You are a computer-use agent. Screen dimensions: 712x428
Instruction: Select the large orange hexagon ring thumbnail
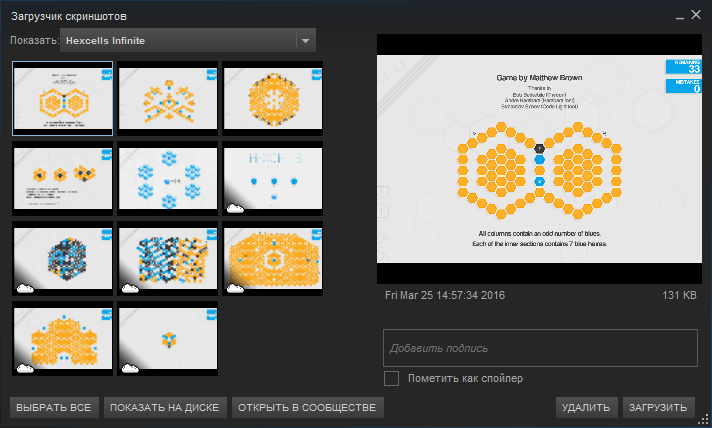(x=272, y=98)
